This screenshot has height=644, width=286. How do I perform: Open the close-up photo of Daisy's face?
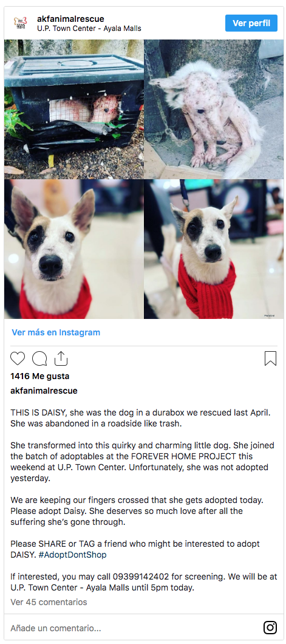(x=74, y=249)
